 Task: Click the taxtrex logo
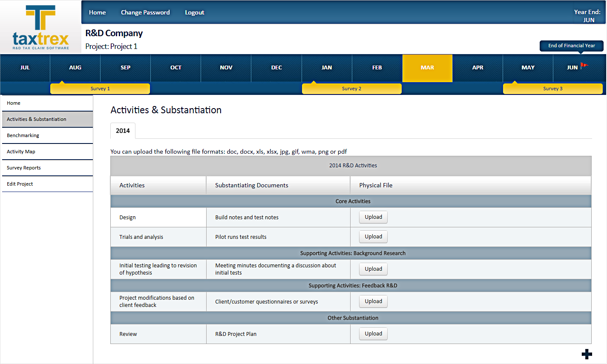click(x=40, y=28)
